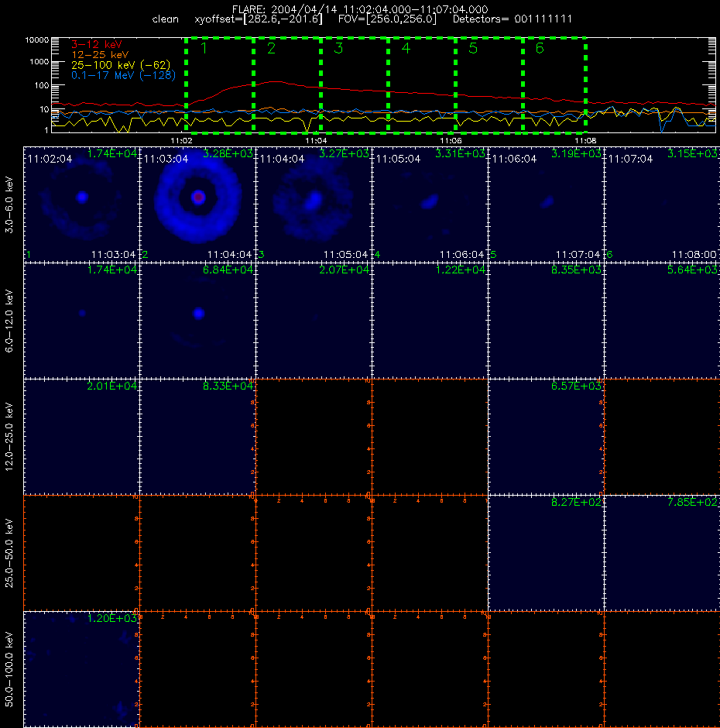The height and width of the screenshot is (728, 720).
Task: Open the 6.0-12.0 keV image labeled 5.64E+03
Action: 662,321
